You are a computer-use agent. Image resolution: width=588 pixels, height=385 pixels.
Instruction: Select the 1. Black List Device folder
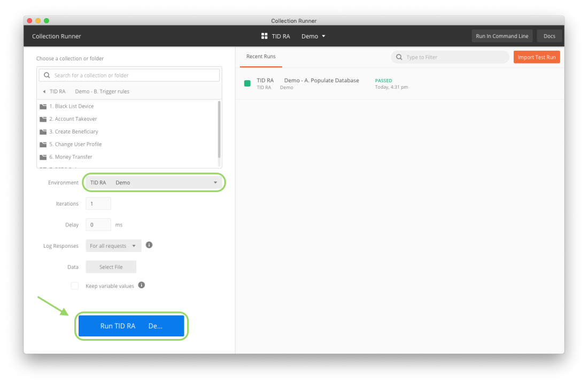tap(128, 106)
